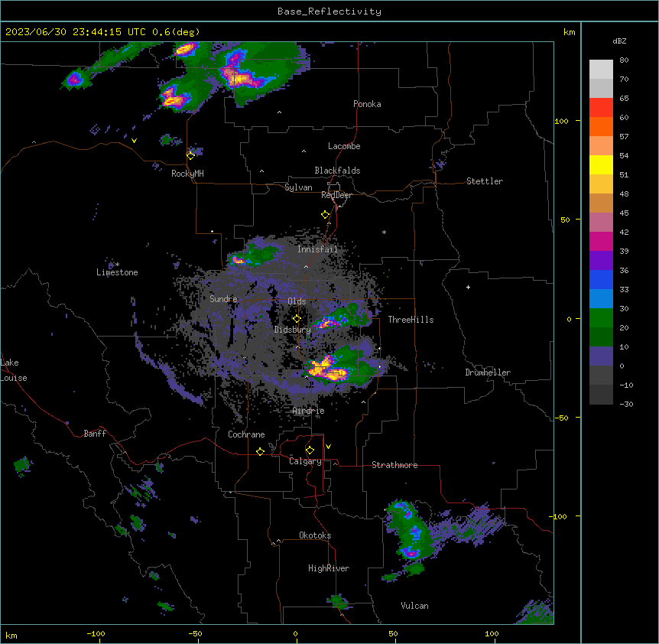Click the white plus marker west of Drumheller
The width and height of the screenshot is (659, 644).
468,287
